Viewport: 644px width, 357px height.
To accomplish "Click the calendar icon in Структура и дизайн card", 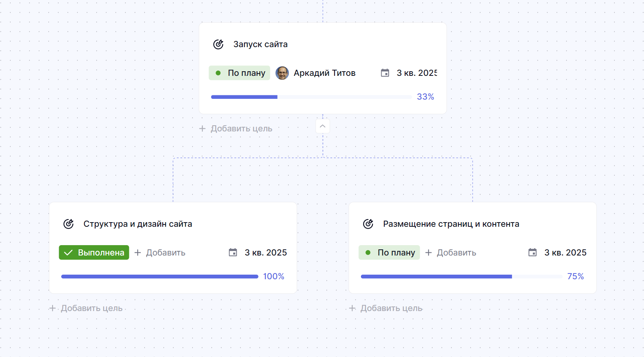I will 233,252.
